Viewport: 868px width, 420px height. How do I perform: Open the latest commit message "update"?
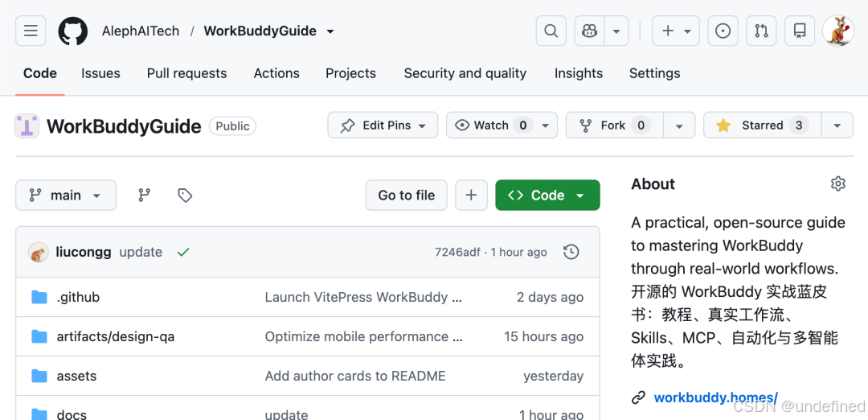tap(141, 252)
